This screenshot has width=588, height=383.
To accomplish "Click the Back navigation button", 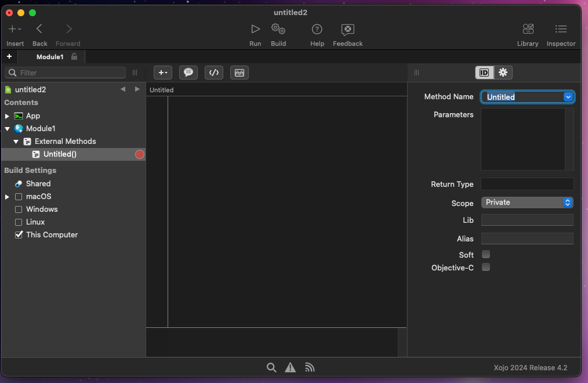I will 39,29.
